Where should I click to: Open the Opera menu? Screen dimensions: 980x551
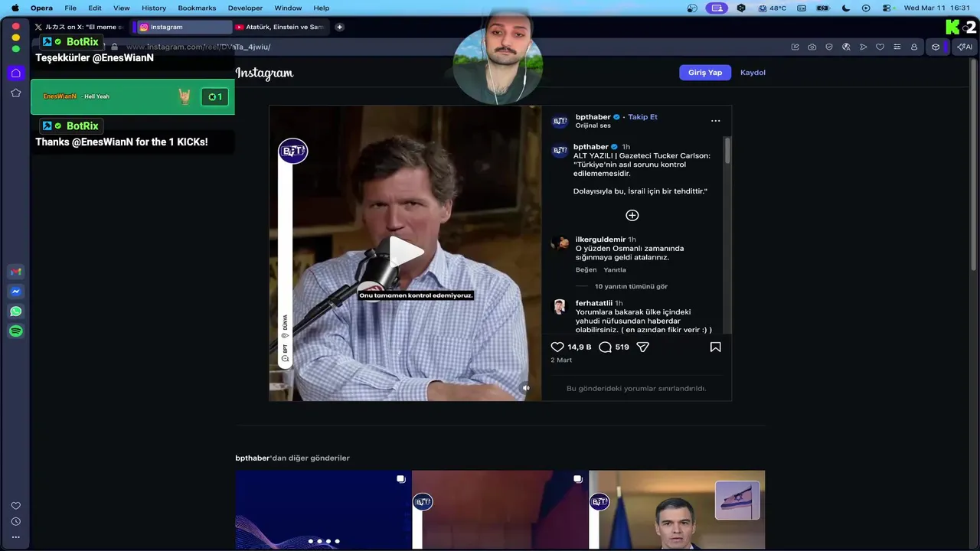41,8
